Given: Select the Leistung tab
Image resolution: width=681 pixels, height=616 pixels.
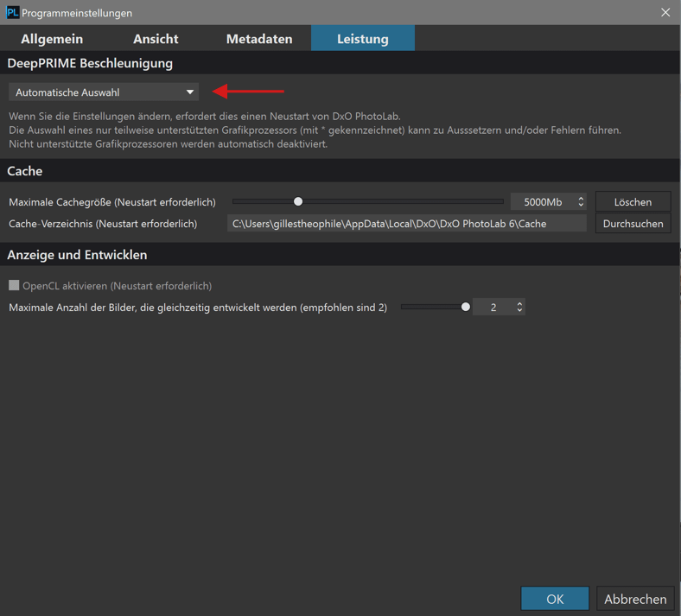Looking at the screenshot, I should 363,38.
